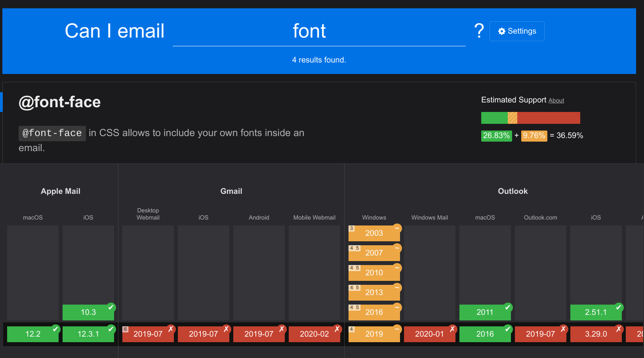
Task: Select Outlook Windows 2013 cell
Action: pos(374,292)
